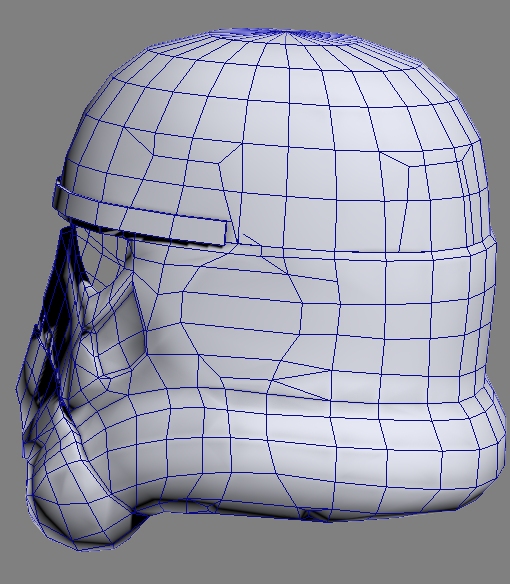Select the stormtrooper helmet mesh
510x584 pixels.
(261, 291)
